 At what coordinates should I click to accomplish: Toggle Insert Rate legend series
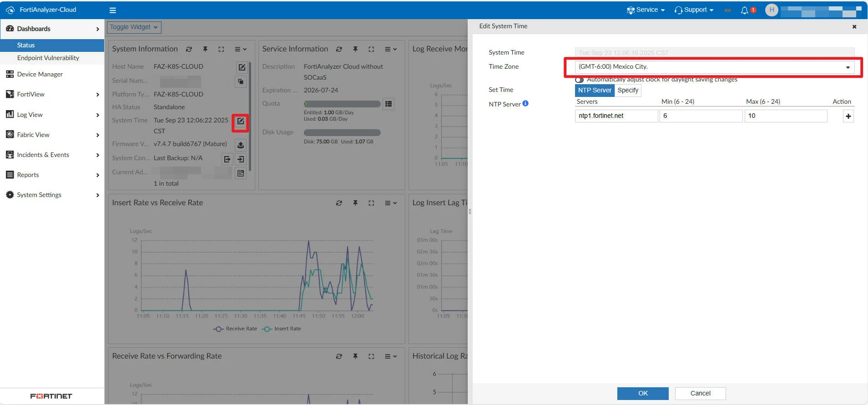click(x=281, y=329)
